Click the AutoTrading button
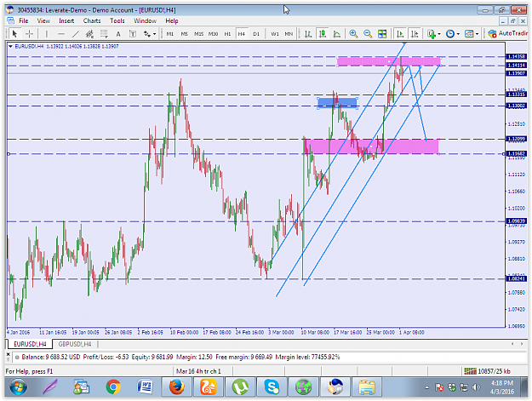 pyautogui.click(x=508, y=33)
